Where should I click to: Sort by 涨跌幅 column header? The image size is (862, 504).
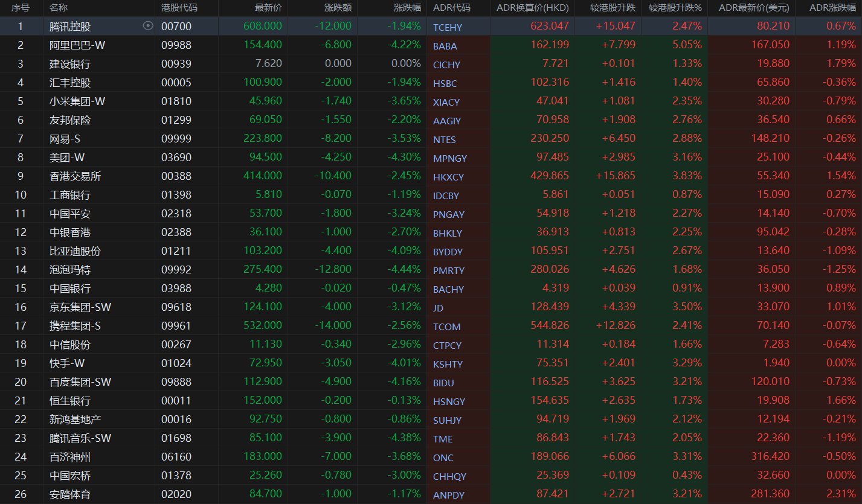407,8
